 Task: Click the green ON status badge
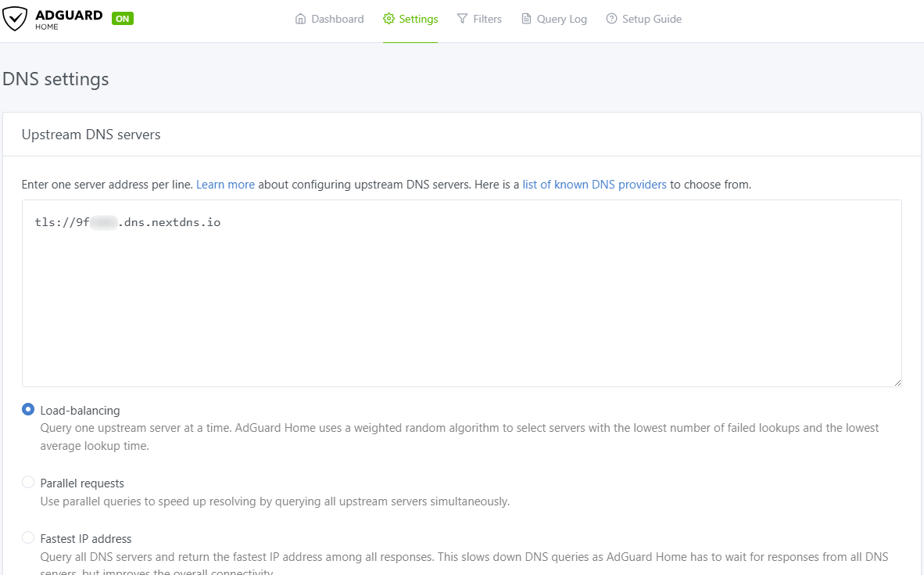(123, 19)
